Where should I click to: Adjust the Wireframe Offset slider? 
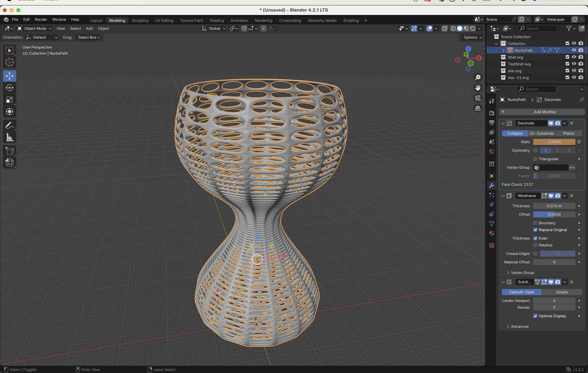pos(554,215)
